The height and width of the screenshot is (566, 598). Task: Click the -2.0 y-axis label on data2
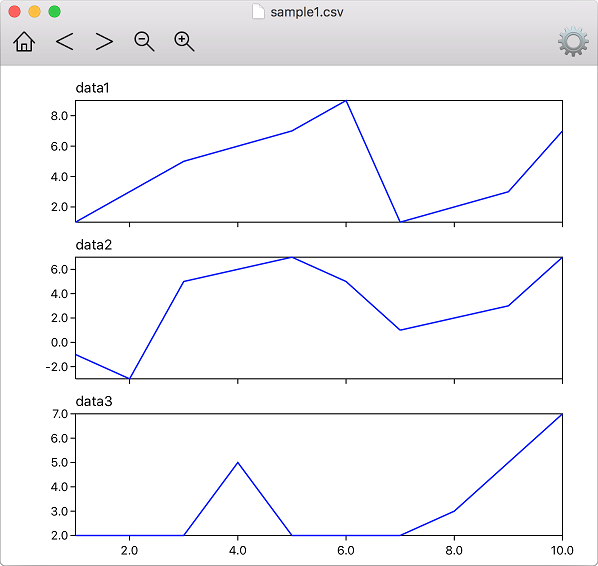click(x=56, y=367)
